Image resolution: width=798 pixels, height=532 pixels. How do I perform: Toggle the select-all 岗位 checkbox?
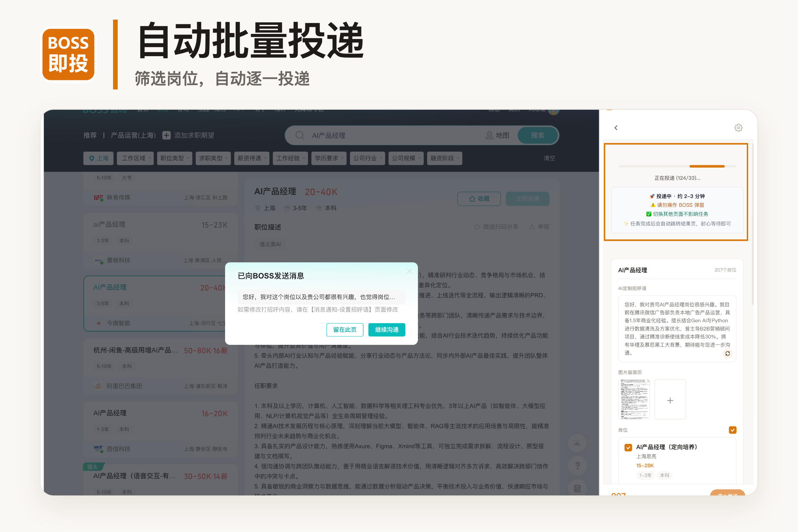(732, 430)
